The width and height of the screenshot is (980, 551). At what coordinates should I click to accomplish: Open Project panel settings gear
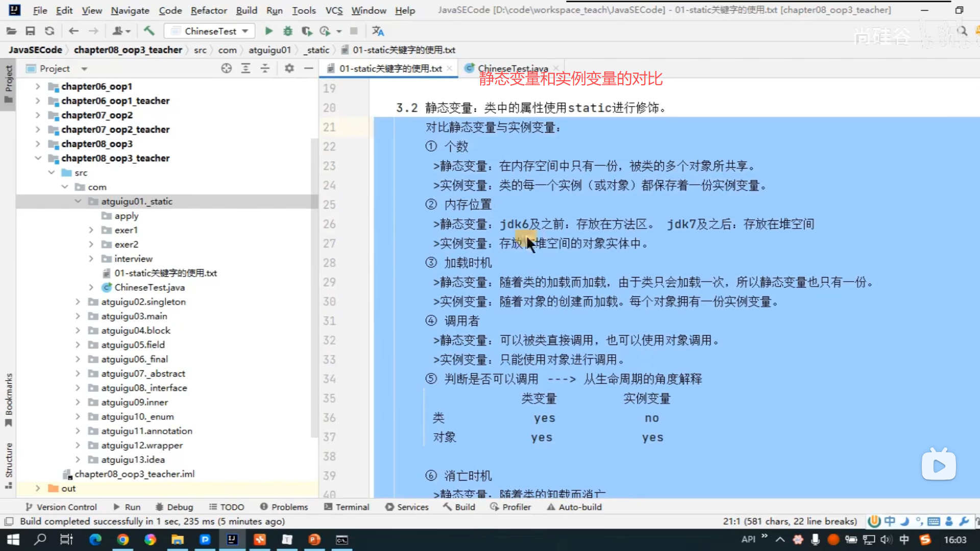[x=289, y=68]
